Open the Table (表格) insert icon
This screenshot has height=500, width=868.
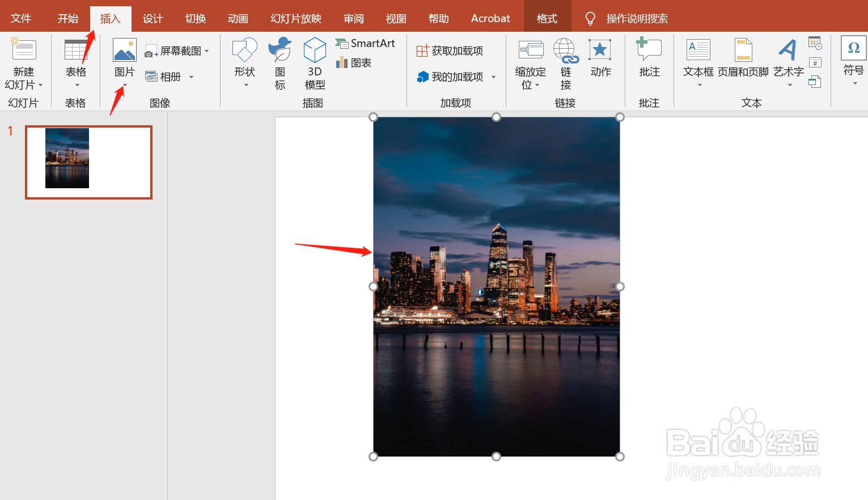75,50
